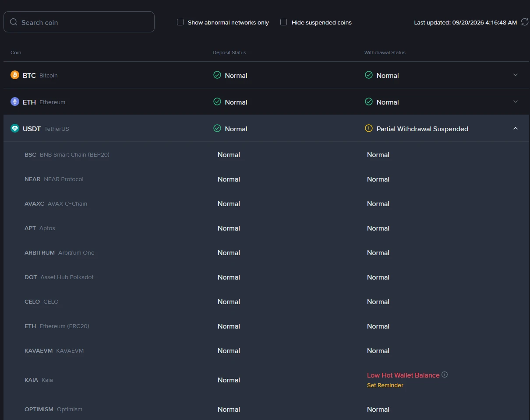530x420 pixels.
Task: Select the CELO network row
Action: [x=266, y=301]
